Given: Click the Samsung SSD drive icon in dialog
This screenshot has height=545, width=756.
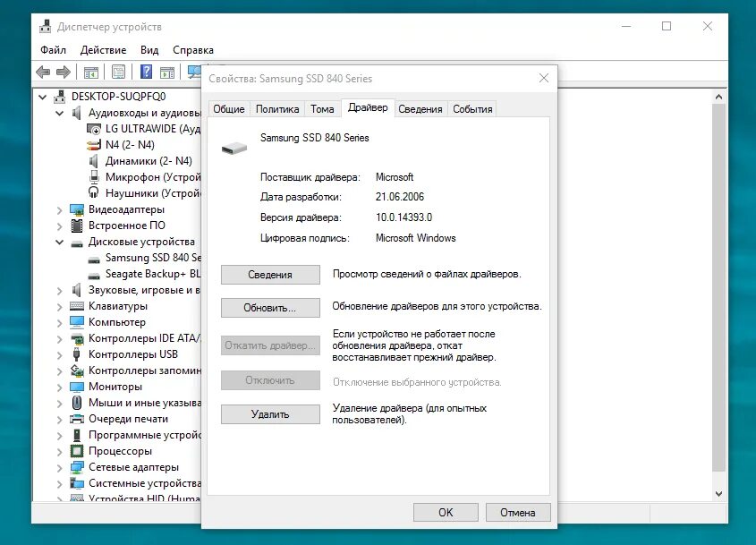Looking at the screenshot, I should 234,148.
